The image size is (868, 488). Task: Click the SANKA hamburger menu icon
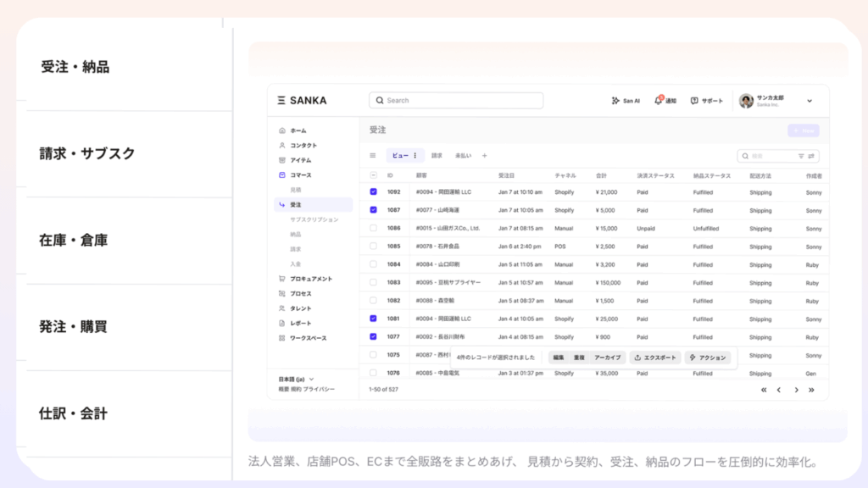(x=281, y=101)
